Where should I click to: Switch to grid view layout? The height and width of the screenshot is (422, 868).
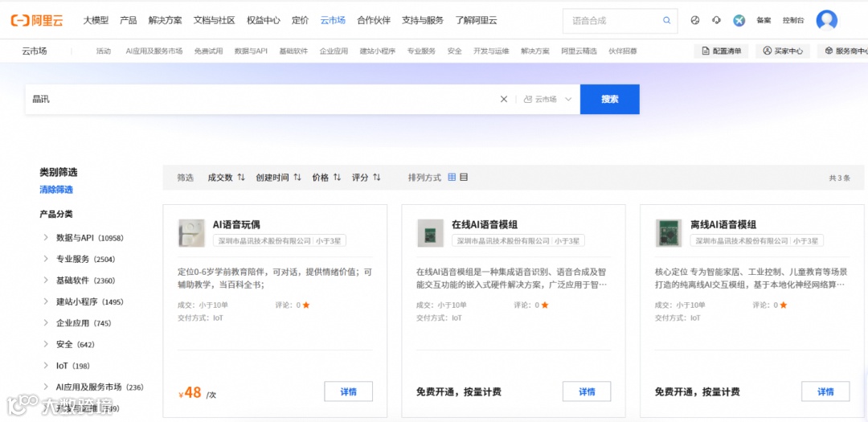click(x=452, y=177)
